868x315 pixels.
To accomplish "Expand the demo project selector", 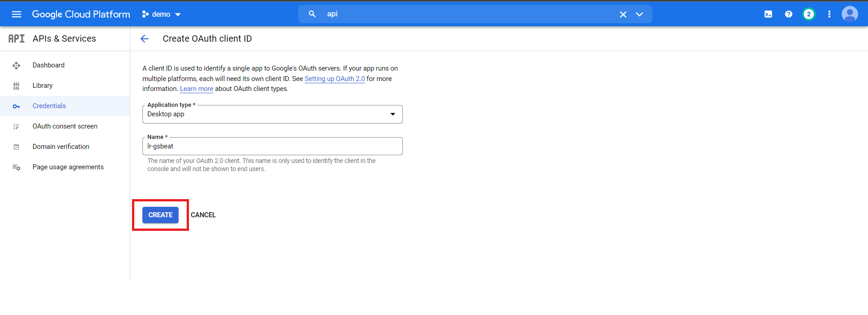I will click(x=161, y=14).
